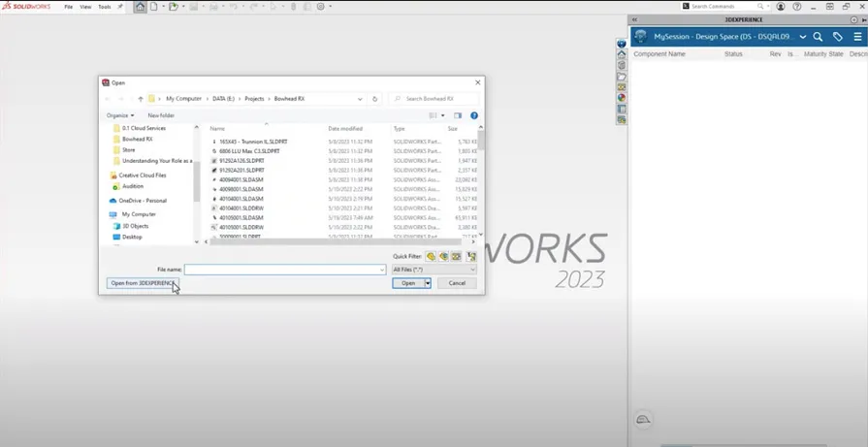The width and height of the screenshot is (868, 447).
Task: Select the 3DEXPERIENCE tab in task pane strip
Action: [622, 44]
